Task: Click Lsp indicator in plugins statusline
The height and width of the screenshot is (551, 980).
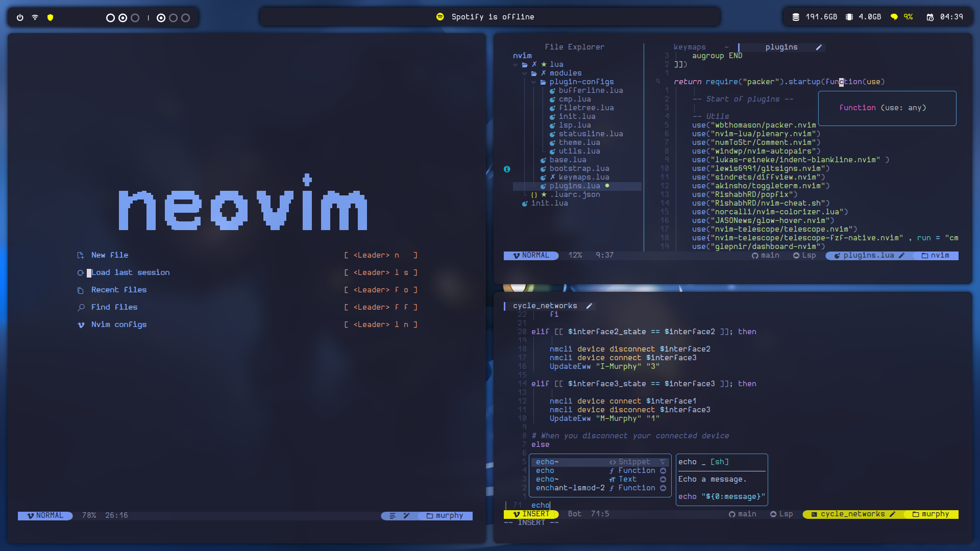Action: [x=804, y=255]
